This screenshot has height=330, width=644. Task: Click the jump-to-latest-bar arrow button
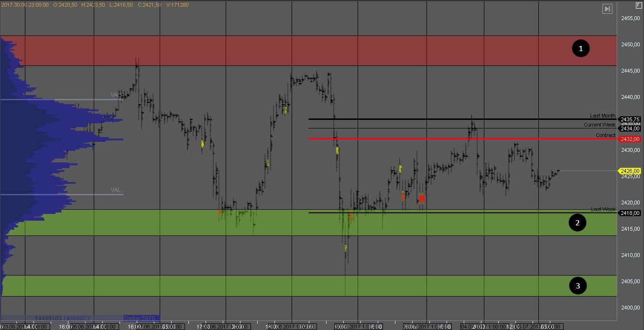click(607, 9)
